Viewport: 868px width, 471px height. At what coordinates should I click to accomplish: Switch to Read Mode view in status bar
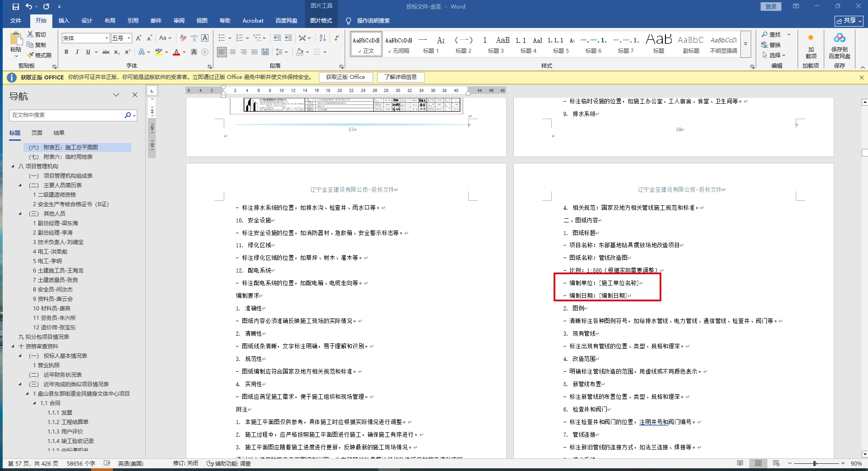(x=740, y=463)
